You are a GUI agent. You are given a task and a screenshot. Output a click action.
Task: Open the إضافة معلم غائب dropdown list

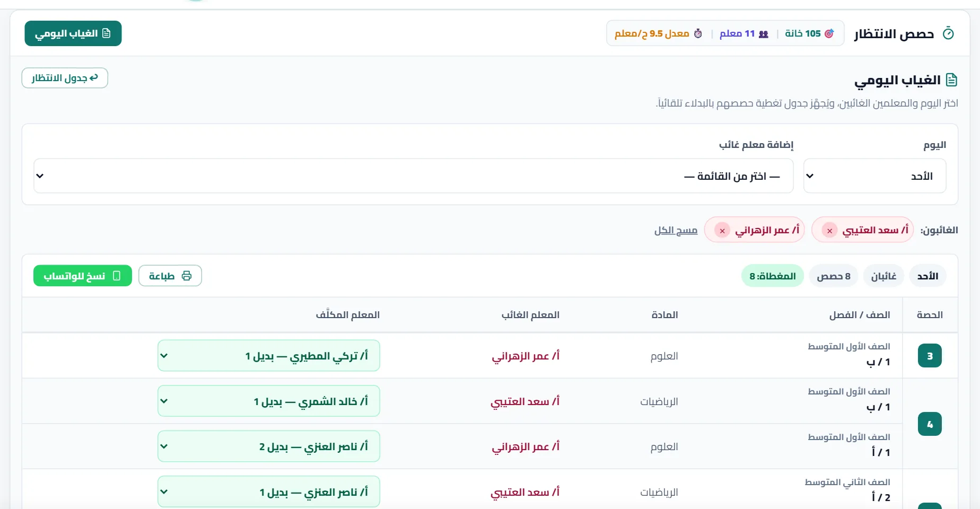tap(414, 176)
